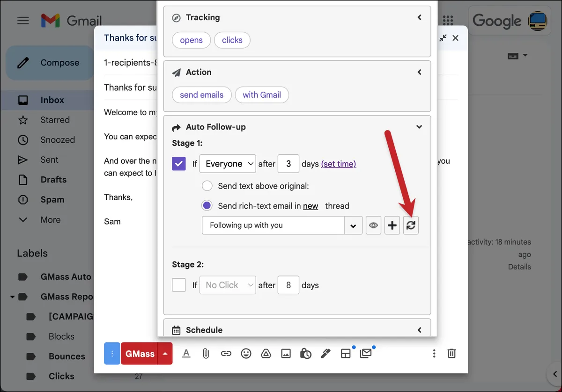This screenshot has height=392, width=562.
Task: Open text formatting options icon
Action: tap(186, 354)
